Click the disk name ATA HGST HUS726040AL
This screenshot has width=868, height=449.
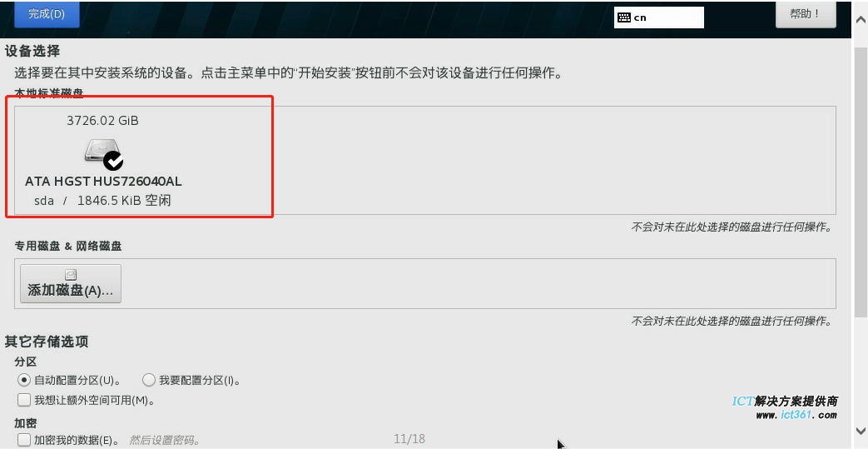(103, 182)
